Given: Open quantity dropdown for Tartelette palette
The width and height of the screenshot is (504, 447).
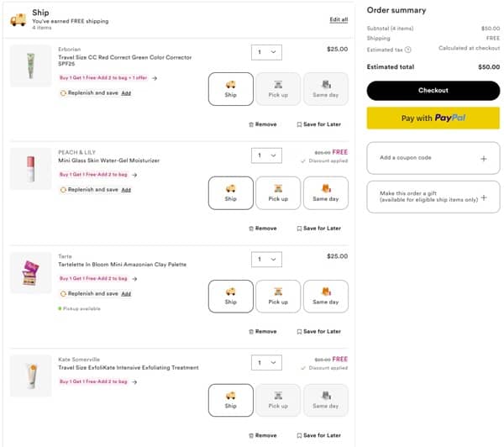Looking at the screenshot, I should tap(266, 260).
